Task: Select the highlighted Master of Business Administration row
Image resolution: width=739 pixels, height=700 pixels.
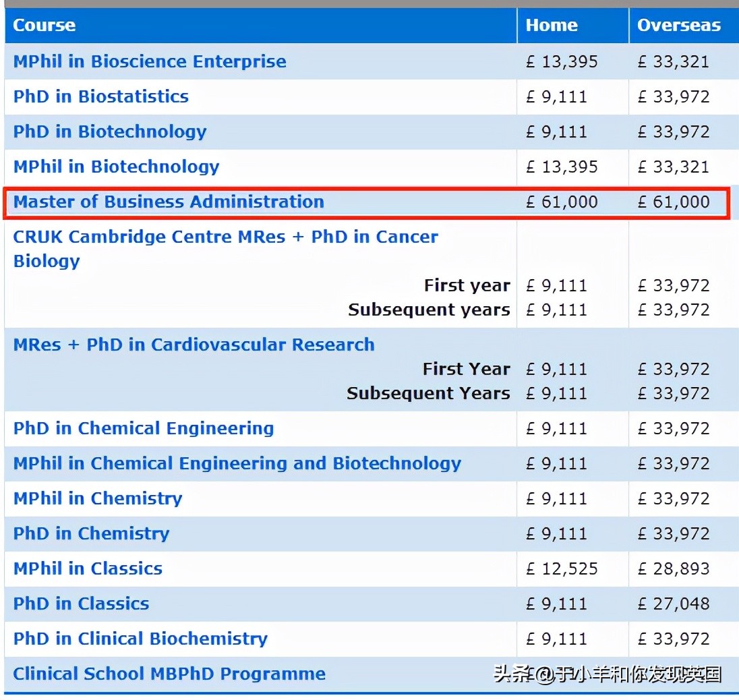Action: (168, 202)
